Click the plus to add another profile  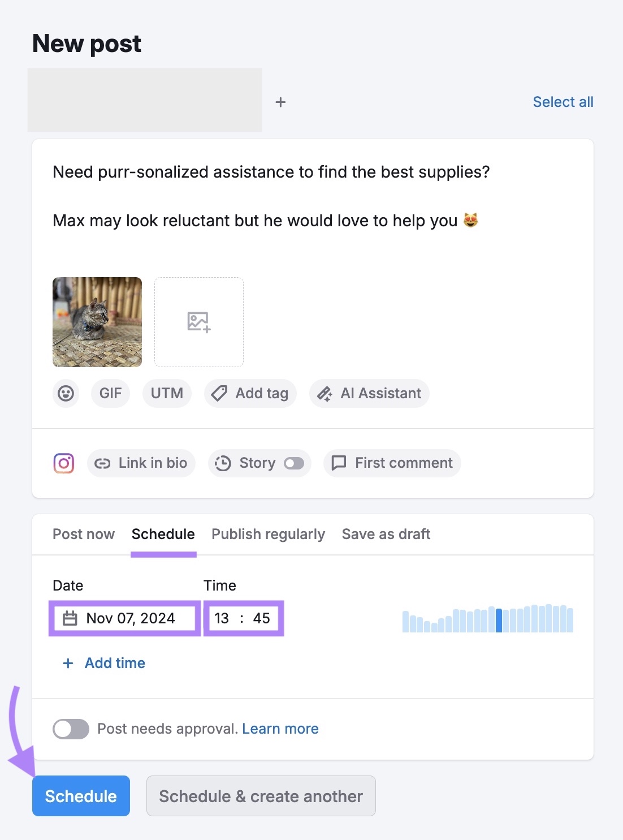(x=280, y=102)
